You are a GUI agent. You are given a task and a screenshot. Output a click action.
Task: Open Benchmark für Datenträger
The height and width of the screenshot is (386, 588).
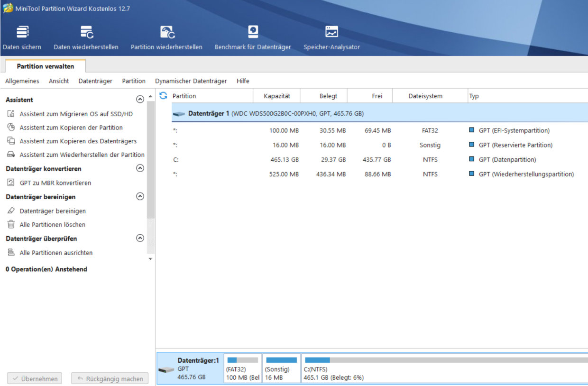click(253, 38)
